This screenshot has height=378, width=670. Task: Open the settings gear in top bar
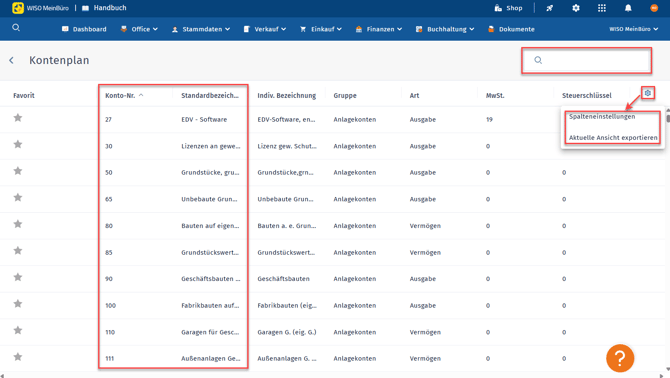pyautogui.click(x=576, y=8)
